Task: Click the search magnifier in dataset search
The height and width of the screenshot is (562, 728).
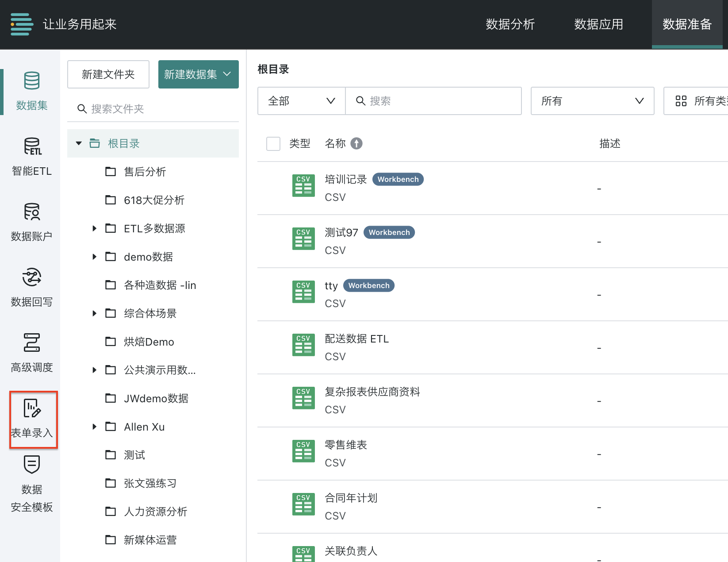Action: coord(361,101)
